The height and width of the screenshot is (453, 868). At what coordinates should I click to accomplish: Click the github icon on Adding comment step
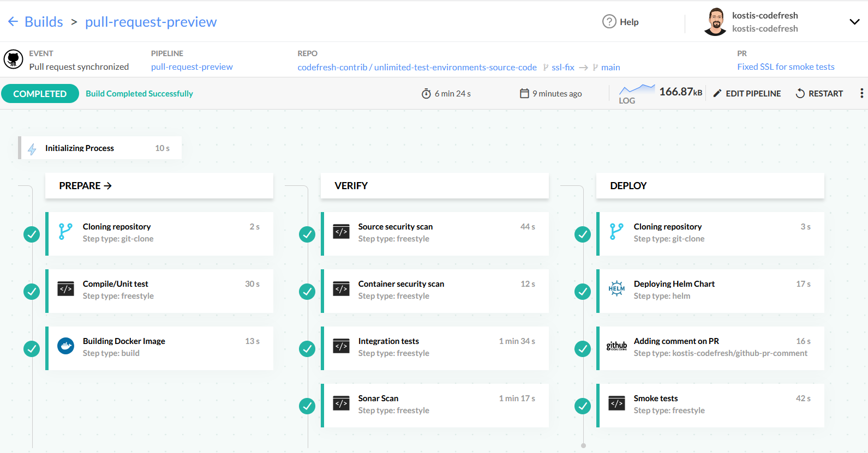tap(616, 346)
